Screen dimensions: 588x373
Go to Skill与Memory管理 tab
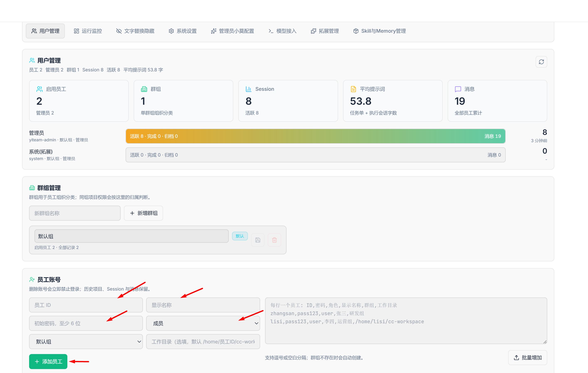point(379,31)
